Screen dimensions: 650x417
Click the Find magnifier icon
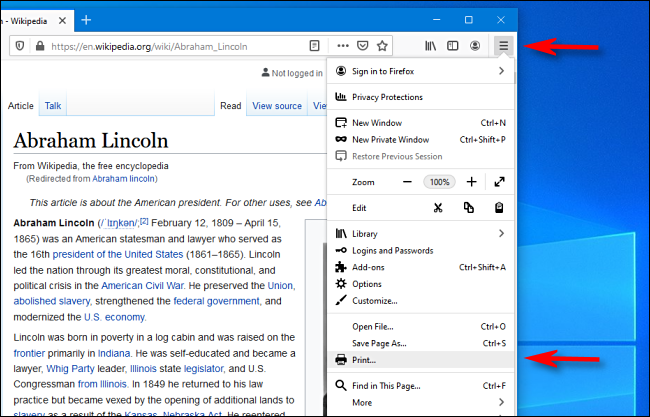coord(341,385)
